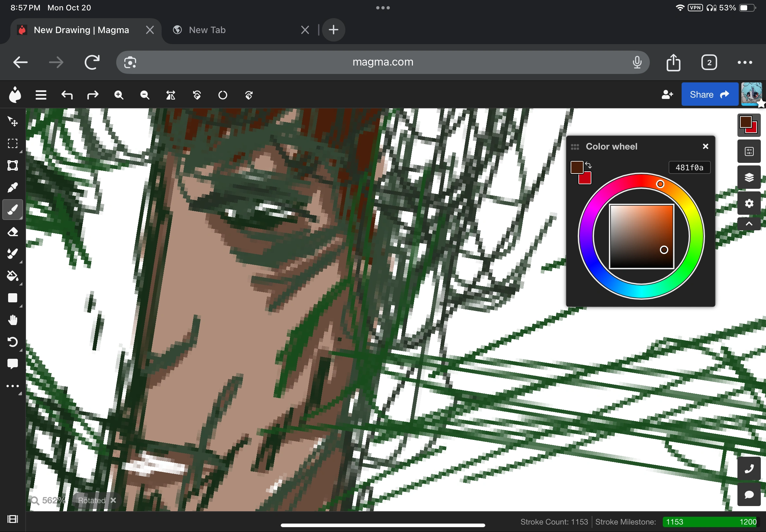The image size is (766, 532).
Task: Toggle the chat bubble panel
Action: coord(749,494)
